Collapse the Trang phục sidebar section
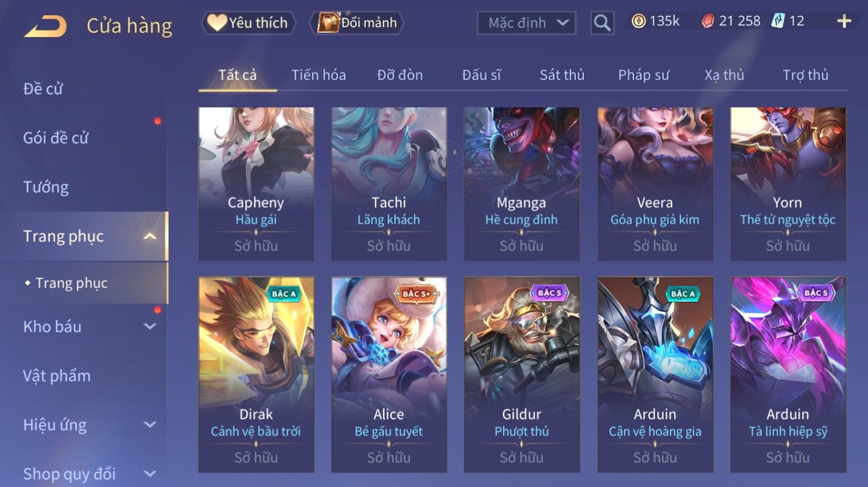 (150, 236)
